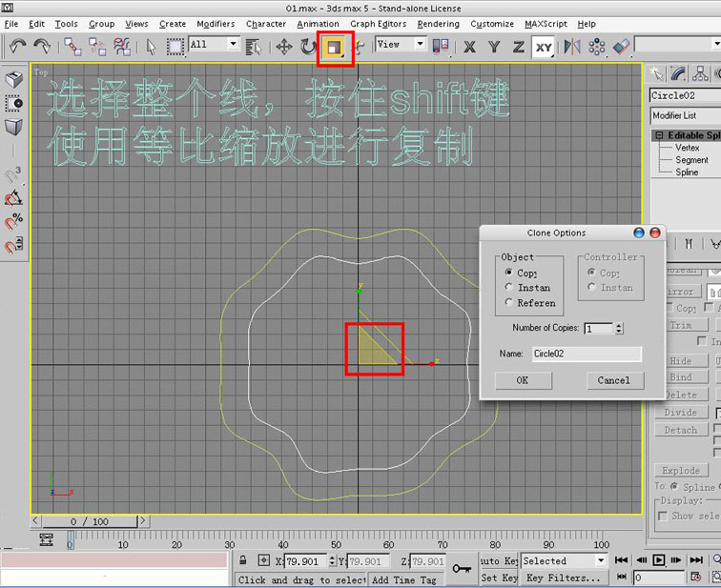Click the Explode button

(x=681, y=471)
